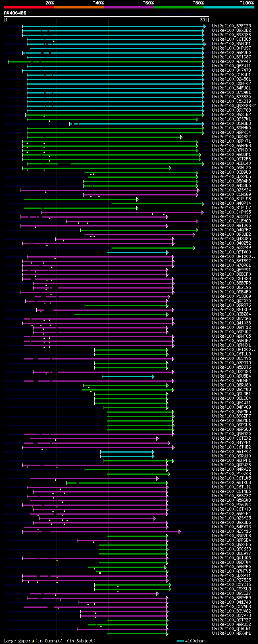
Task: Click the purple ~60% identity legend segment
Action: pos(129,7)
